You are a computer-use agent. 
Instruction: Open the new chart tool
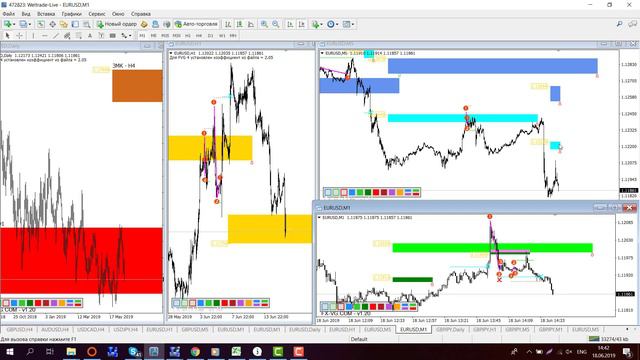click(7, 24)
